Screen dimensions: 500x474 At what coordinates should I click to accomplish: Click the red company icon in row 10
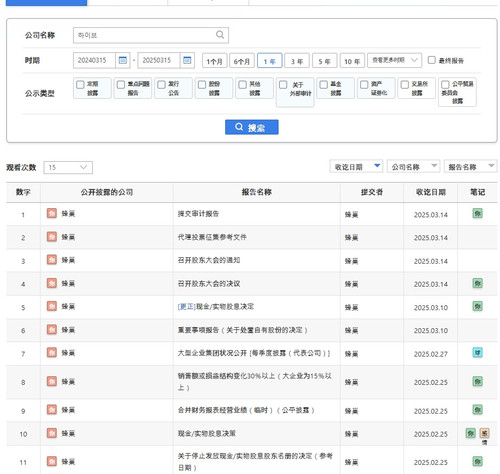(x=52, y=433)
